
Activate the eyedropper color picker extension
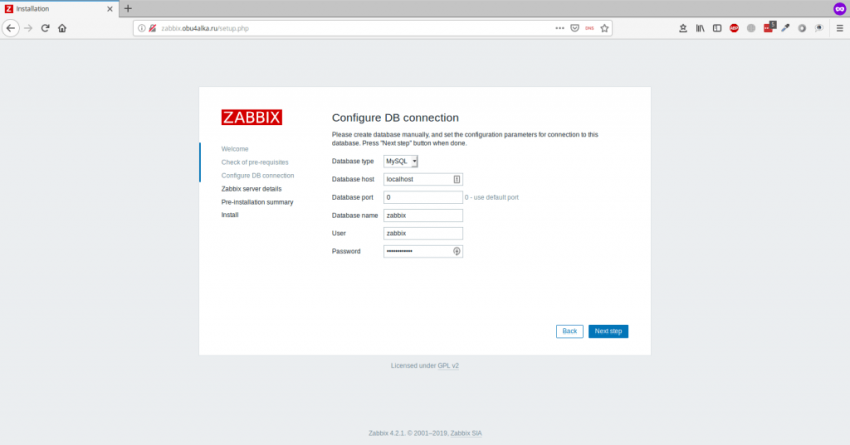[x=785, y=28]
